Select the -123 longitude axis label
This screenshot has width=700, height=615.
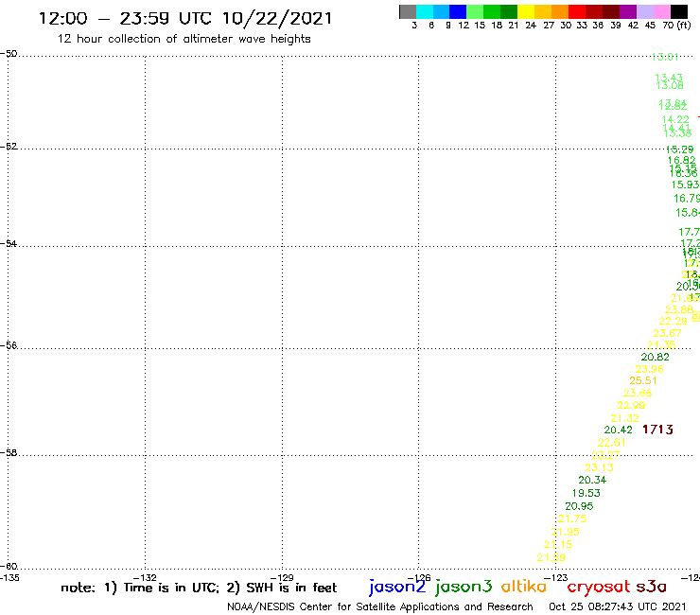556,578
